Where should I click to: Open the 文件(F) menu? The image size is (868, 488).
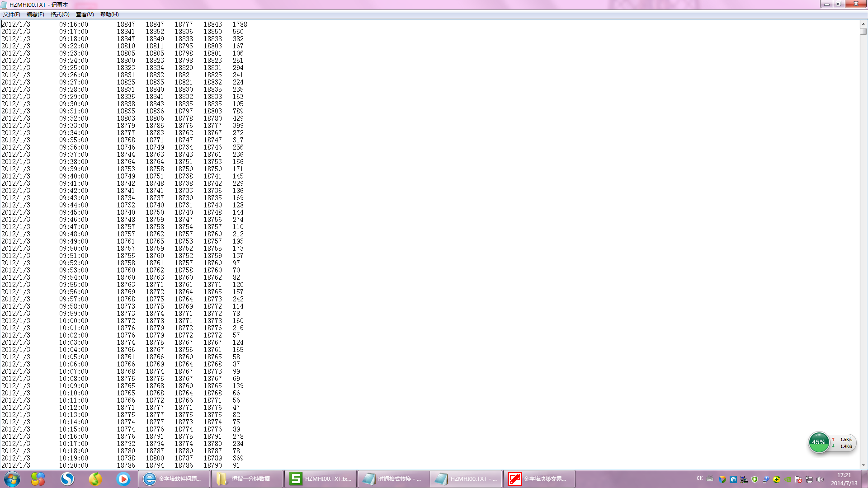coord(11,14)
